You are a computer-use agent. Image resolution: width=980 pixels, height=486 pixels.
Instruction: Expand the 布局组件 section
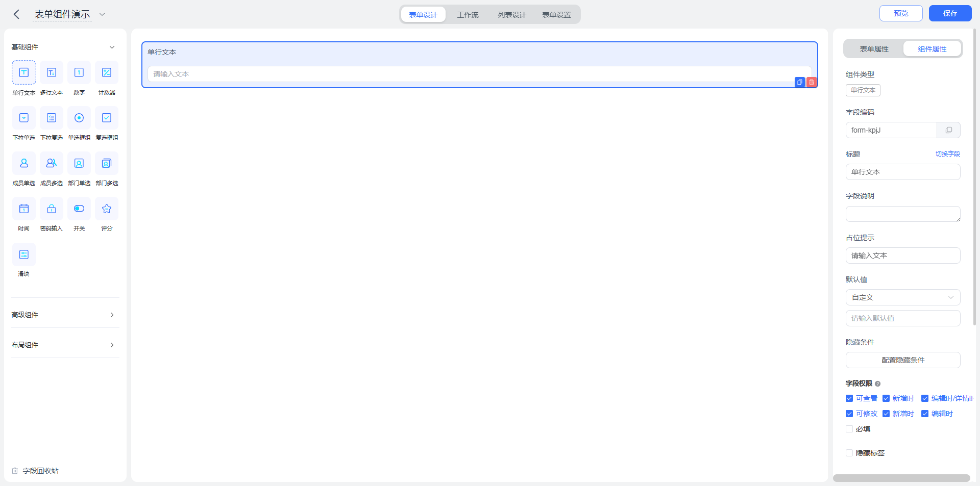point(65,345)
